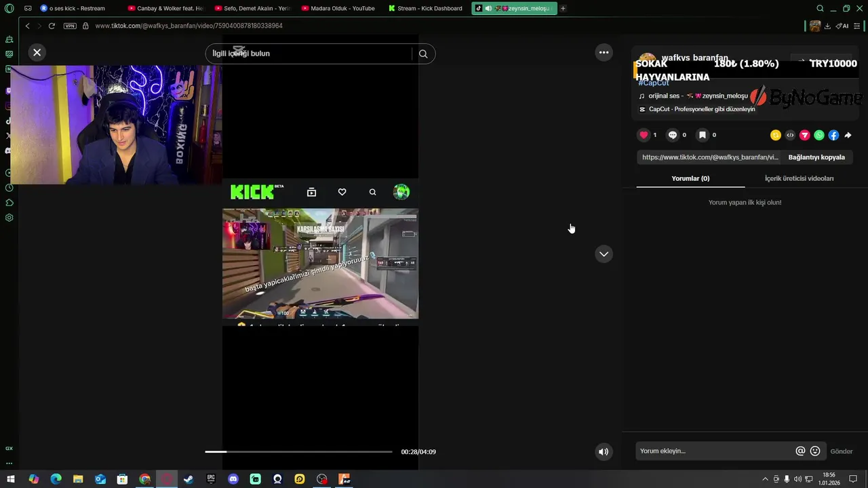Screen dimensions: 868x488
Task: Click the İlgili içeriği bulun search field
Action: point(310,54)
